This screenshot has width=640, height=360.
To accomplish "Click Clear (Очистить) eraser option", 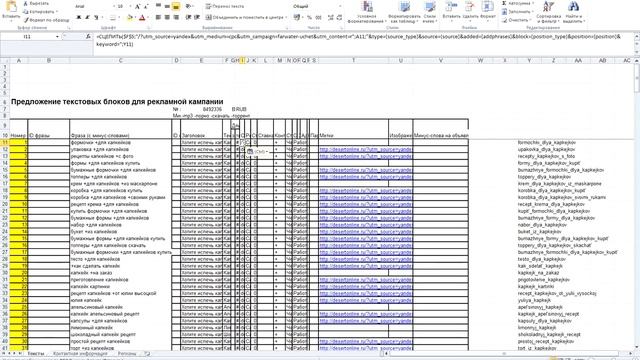I will (516, 20).
